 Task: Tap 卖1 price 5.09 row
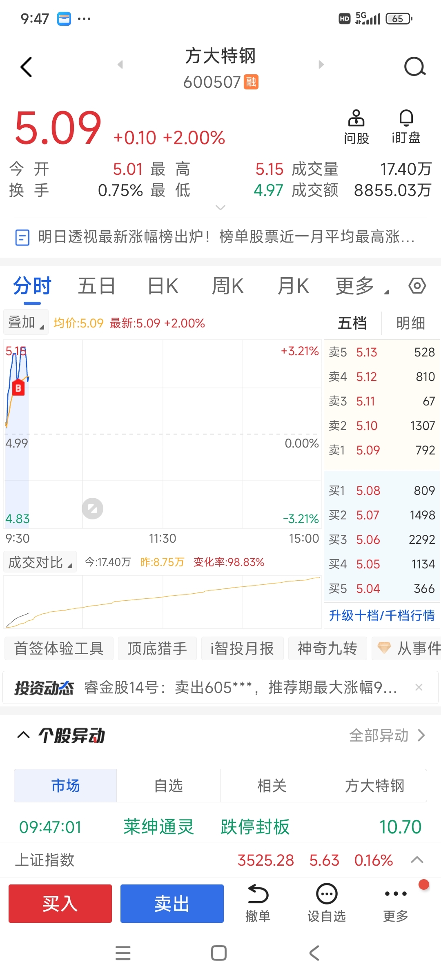point(382,450)
